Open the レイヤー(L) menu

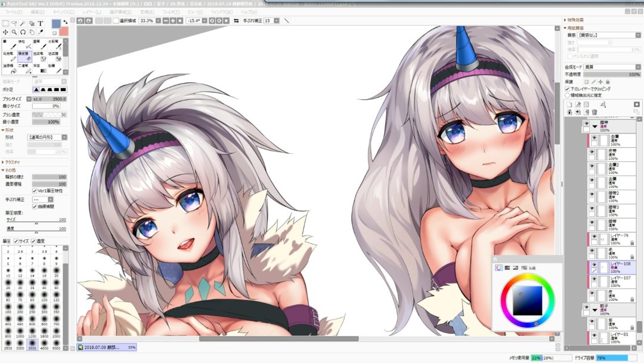tap(92, 12)
